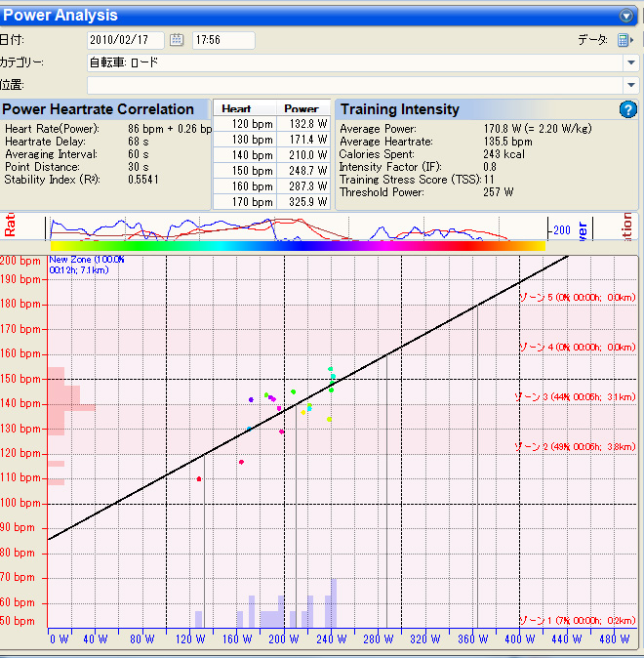Click the 150 bpm axis label
Image resolution: width=644 pixels, height=658 pixels.
20,379
